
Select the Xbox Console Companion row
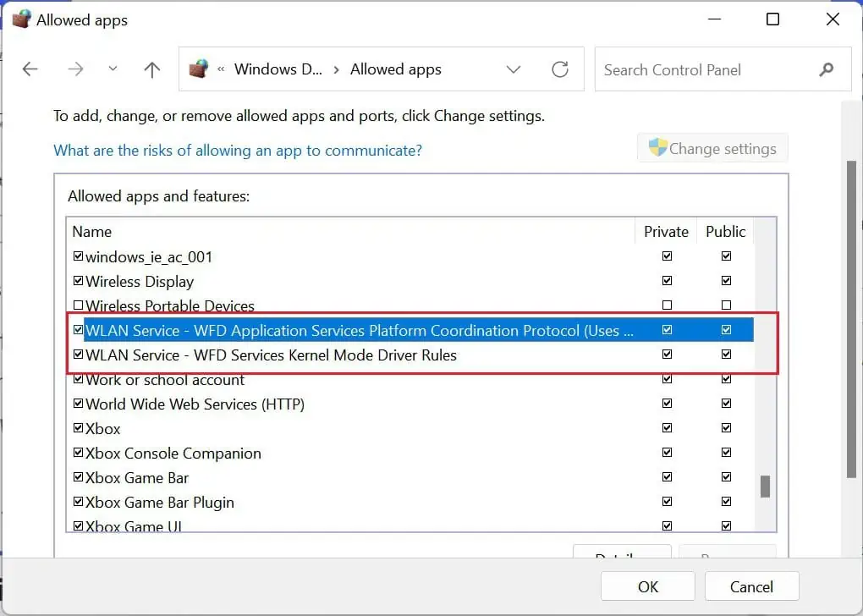[410, 453]
